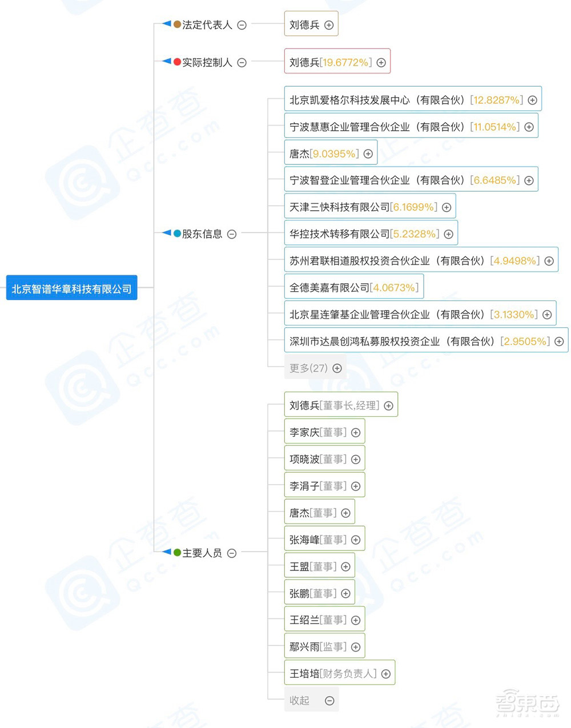571x728 pixels.
Task: Collapse the 实际控制人 branch via minus icon
Action: click(241, 62)
